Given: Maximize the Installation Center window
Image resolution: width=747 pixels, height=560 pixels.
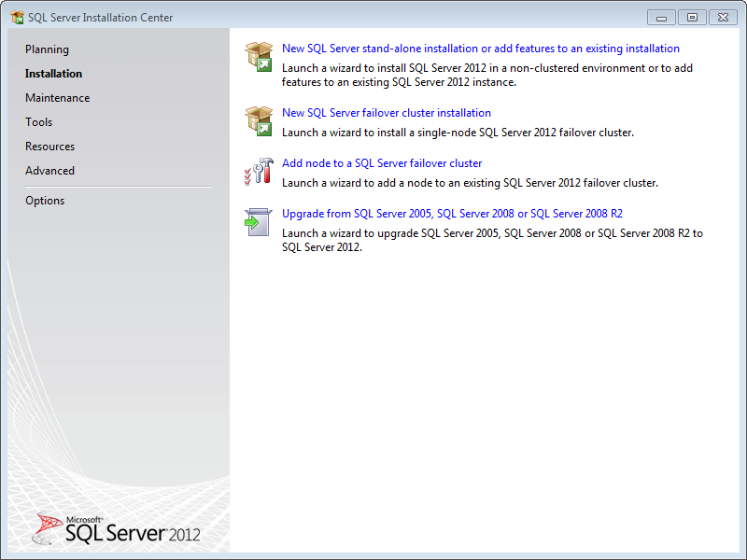Looking at the screenshot, I should 692,18.
